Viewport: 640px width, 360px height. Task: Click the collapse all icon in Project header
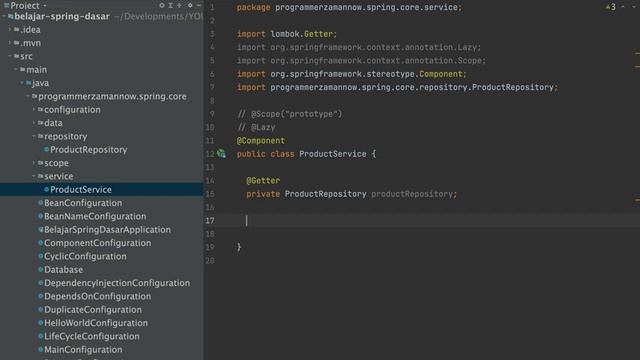(x=179, y=5)
